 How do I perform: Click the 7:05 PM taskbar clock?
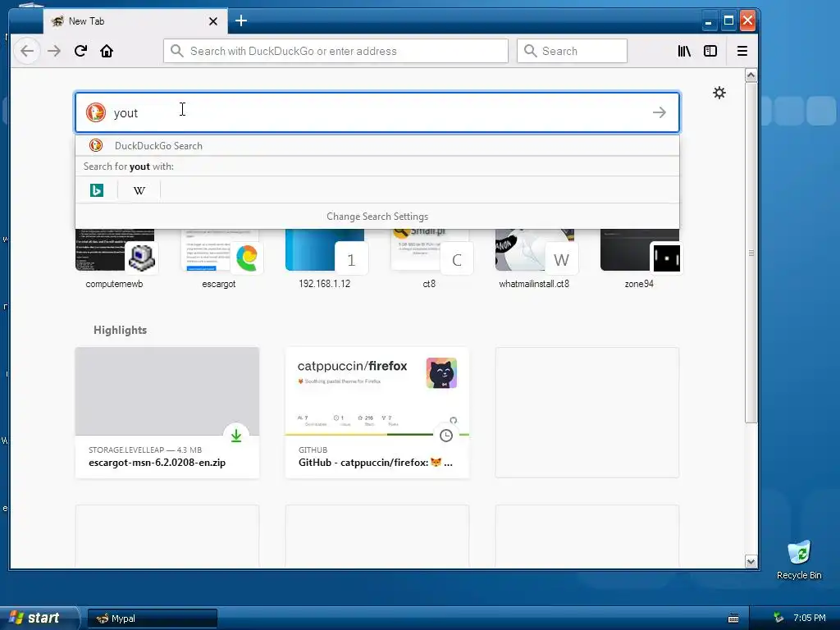pyautogui.click(x=810, y=618)
